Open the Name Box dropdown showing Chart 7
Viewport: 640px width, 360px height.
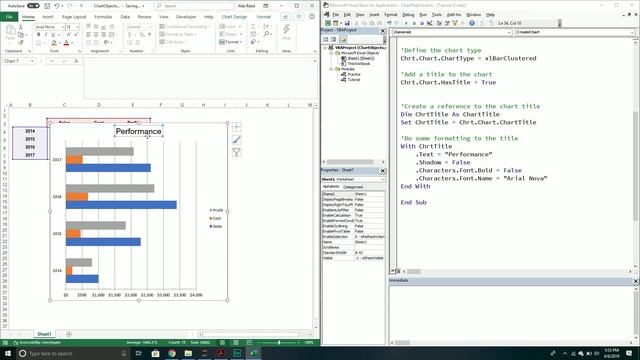(x=32, y=61)
